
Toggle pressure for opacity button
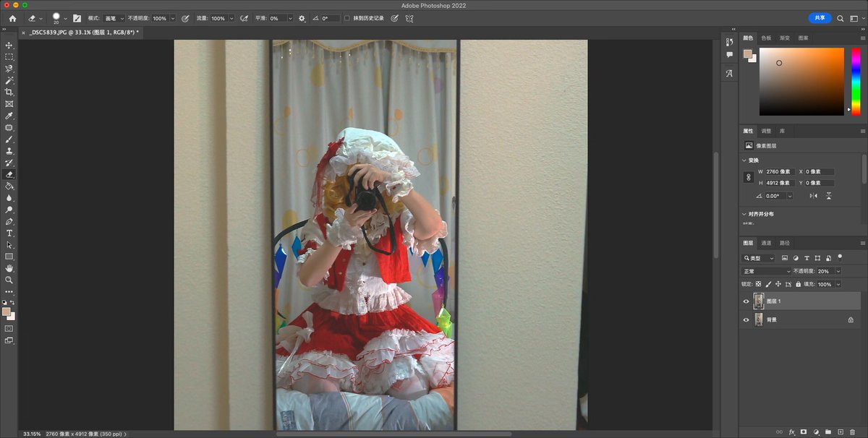185,18
